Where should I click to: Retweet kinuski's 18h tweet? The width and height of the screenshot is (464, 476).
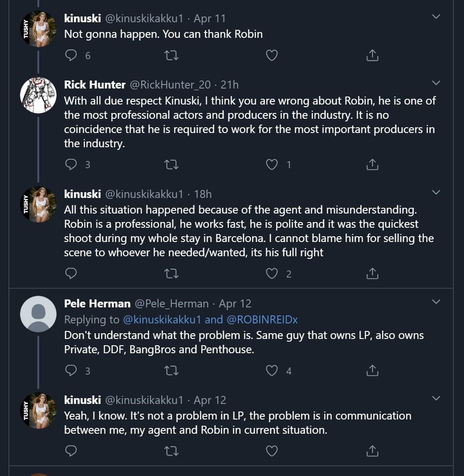171,274
